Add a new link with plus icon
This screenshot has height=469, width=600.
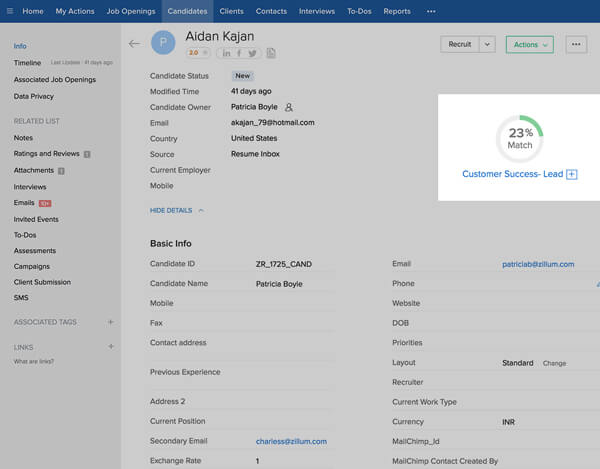110,347
